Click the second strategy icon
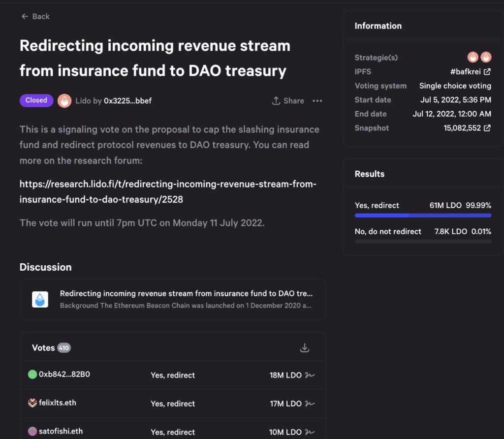Viewport: 504px width, 439px height. (486, 57)
